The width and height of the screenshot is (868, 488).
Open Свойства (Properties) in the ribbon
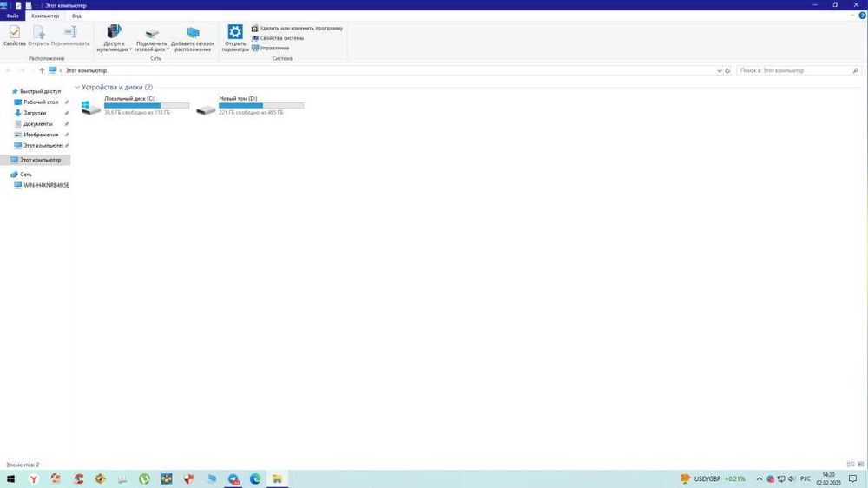click(15, 36)
